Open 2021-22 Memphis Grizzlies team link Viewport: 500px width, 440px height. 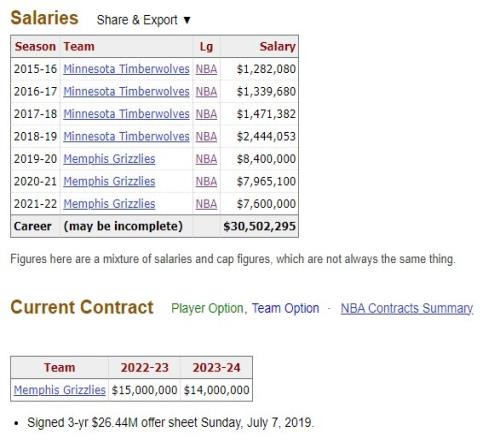109,204
